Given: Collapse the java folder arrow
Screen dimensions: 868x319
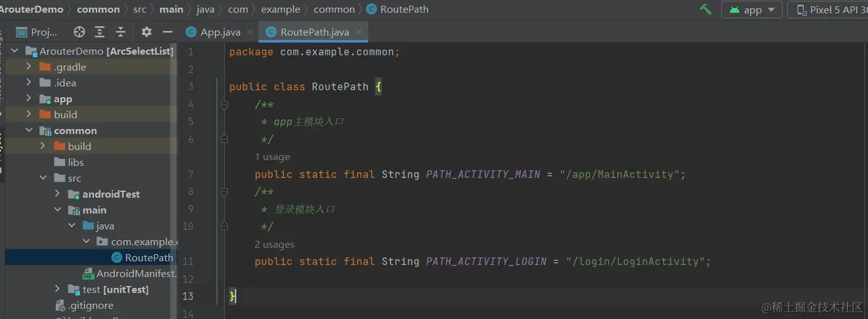Looking at the screenshot, I should click(71, 226).
